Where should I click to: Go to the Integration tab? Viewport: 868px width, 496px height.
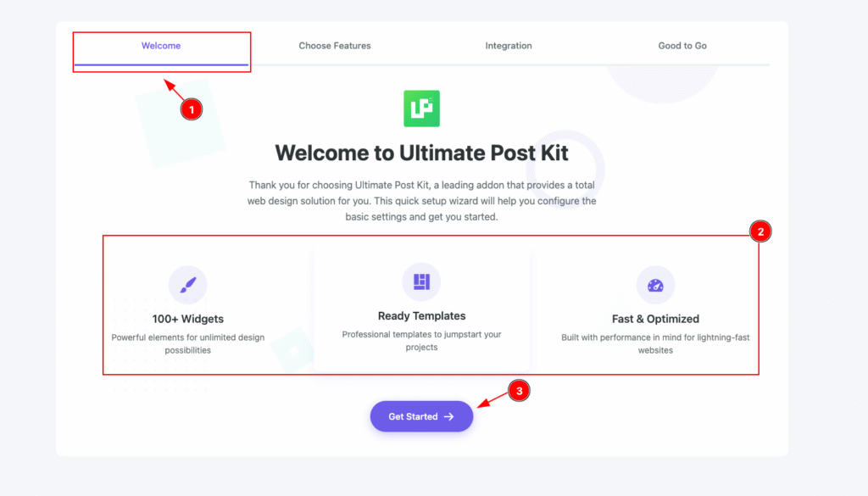click(509, 46)
